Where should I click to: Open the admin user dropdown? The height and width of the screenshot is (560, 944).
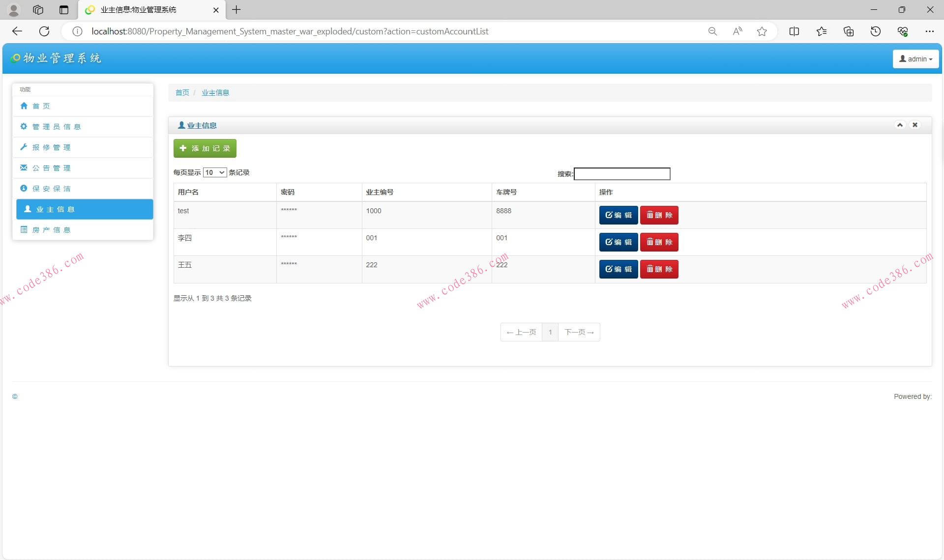click(x=915, y=59)
